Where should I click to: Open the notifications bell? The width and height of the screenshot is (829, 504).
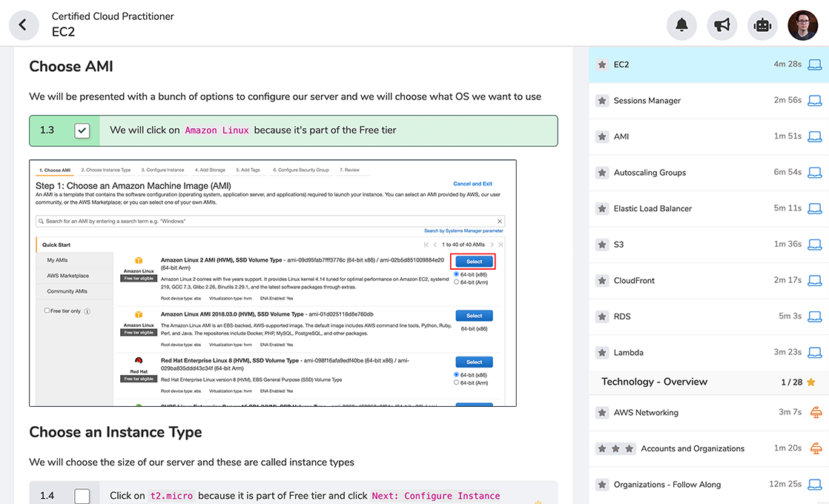point(681,25)
